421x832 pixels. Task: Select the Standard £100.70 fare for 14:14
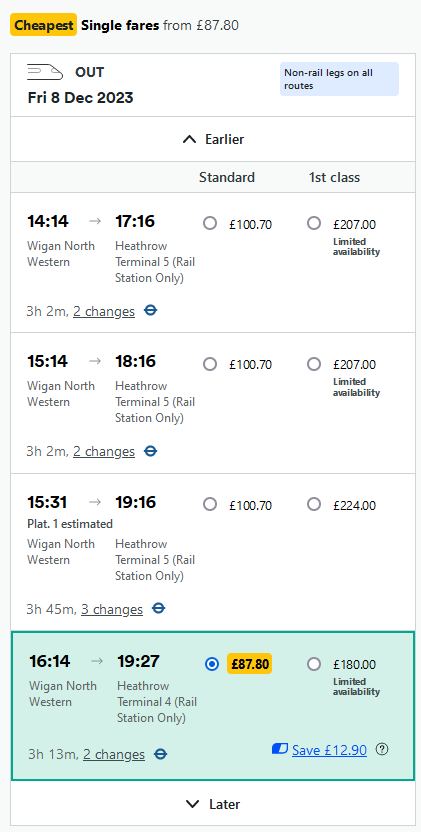click(210, 223)
